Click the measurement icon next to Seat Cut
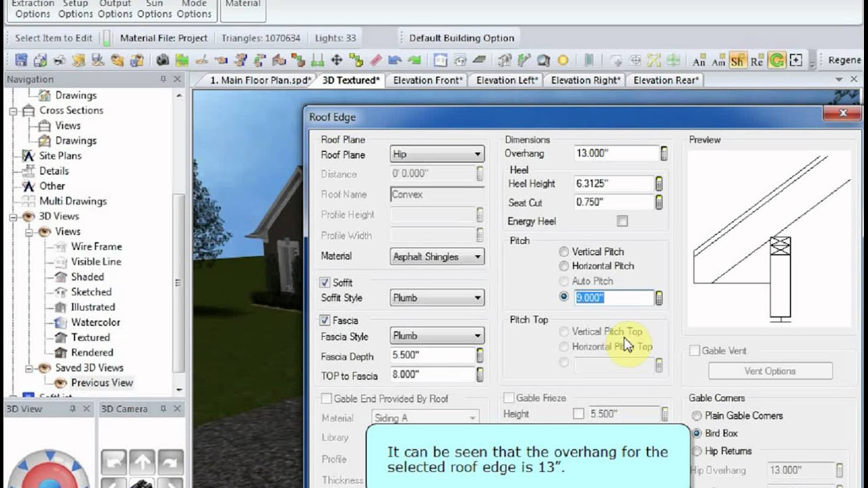The width and height of the screenshot is (868, 488). point(658,203)
